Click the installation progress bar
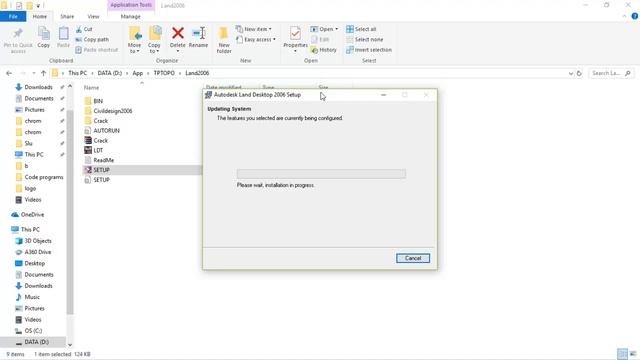The width and height of the screenshot is (640, 360). coord(321,174)
